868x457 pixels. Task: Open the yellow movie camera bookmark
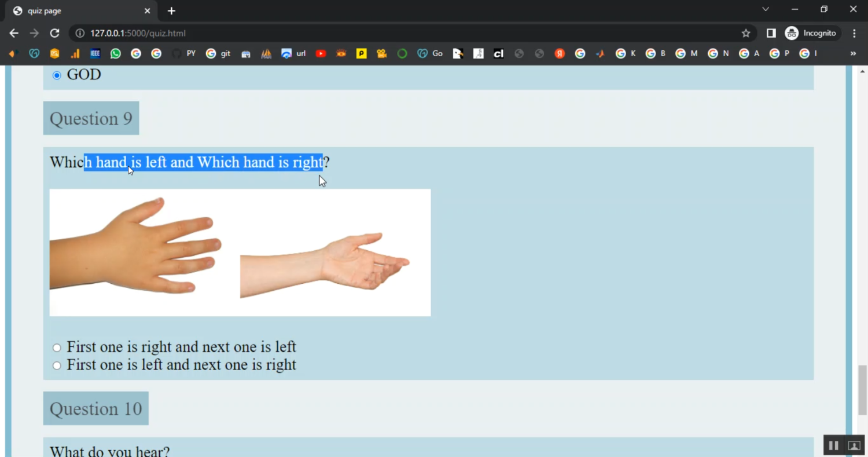click(x=381, y=53)
